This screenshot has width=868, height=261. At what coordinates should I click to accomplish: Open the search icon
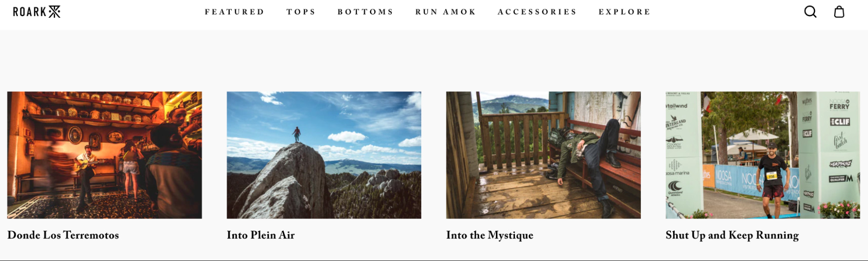[810, 12]
